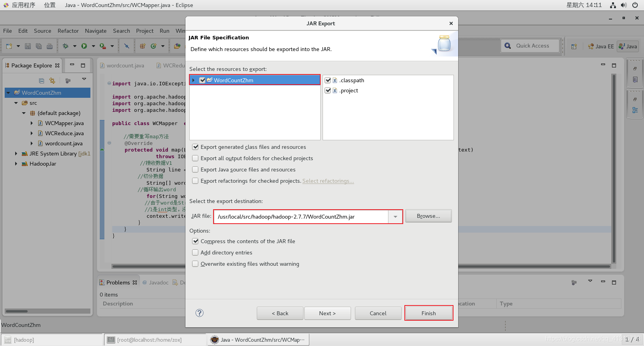Switch to the wordcount.java editor tab
This screenshot has height=346, width=644.
pyautogui.click(x=122, y=65)
